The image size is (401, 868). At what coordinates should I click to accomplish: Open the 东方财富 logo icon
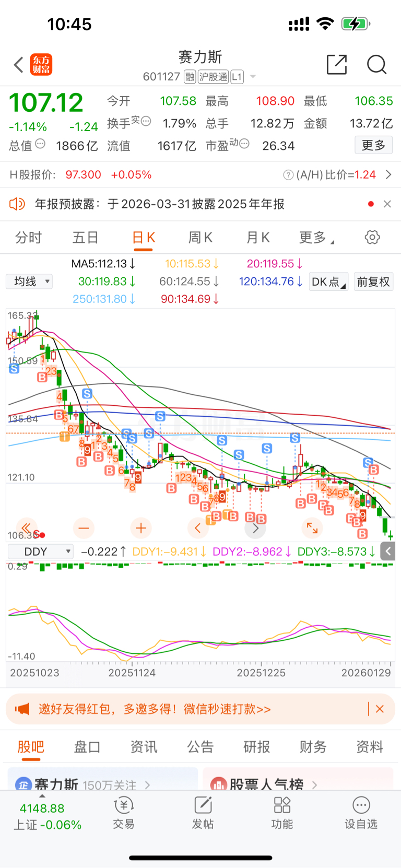click(41, 65)
